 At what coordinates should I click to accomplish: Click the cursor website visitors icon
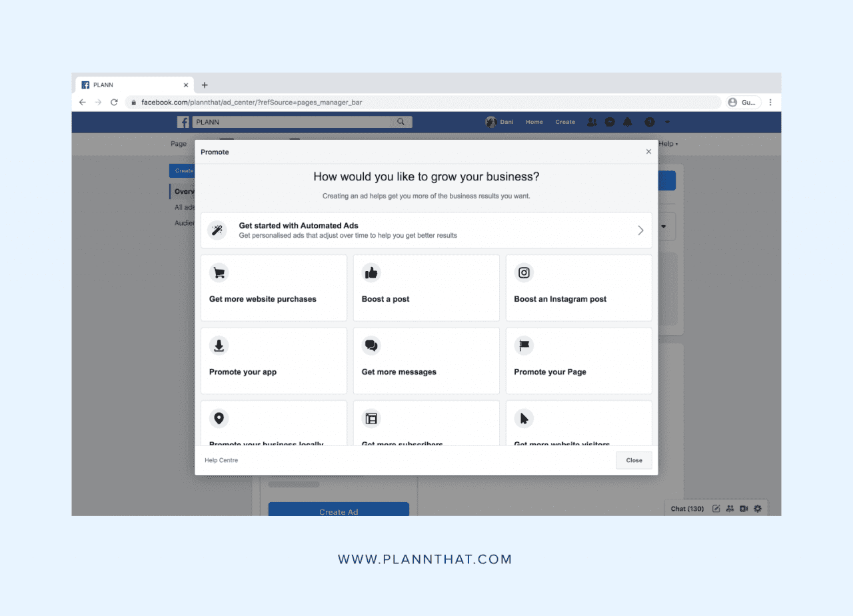coord(524,418)
